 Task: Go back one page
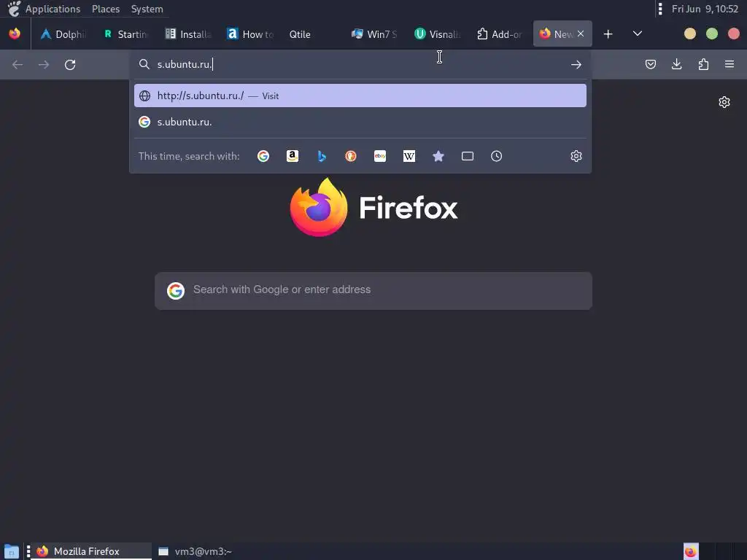(18, 65)
